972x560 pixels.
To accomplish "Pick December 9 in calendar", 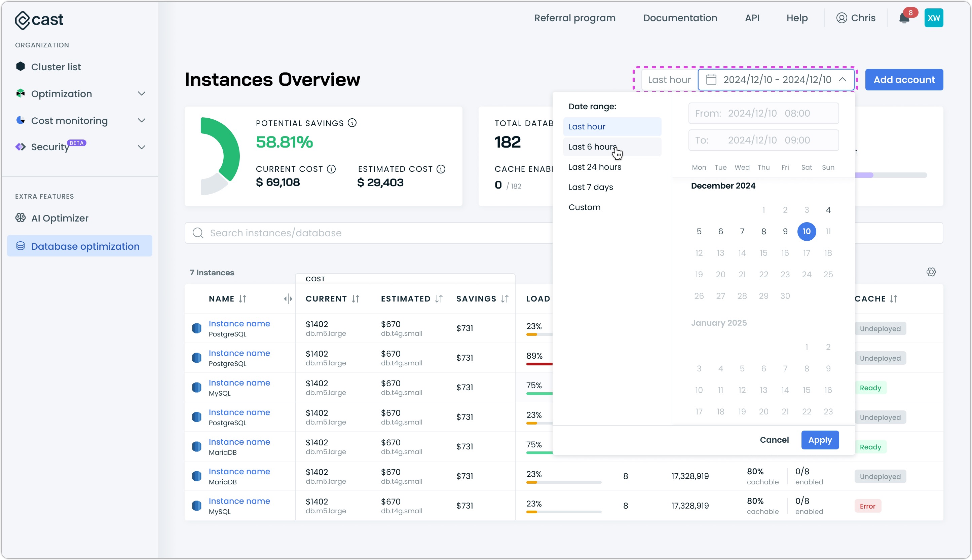I will 785,231.
